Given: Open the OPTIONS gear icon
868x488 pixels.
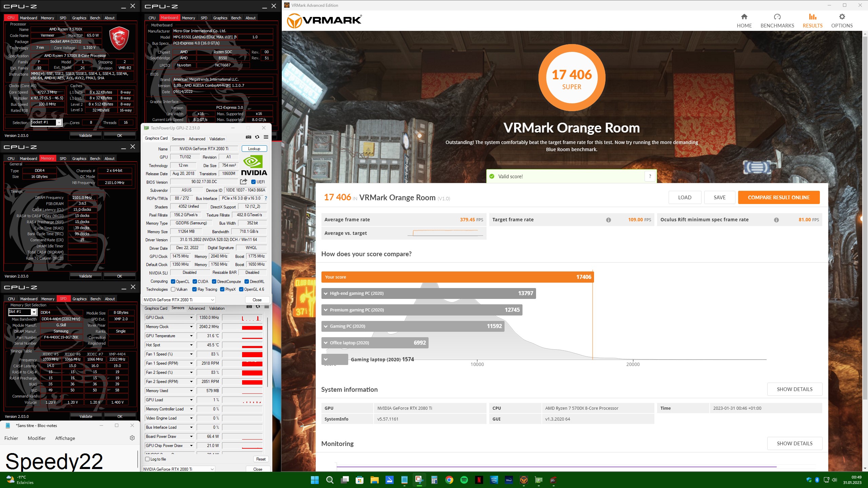Looking at the screenshot, I should (x=842, y=17).
